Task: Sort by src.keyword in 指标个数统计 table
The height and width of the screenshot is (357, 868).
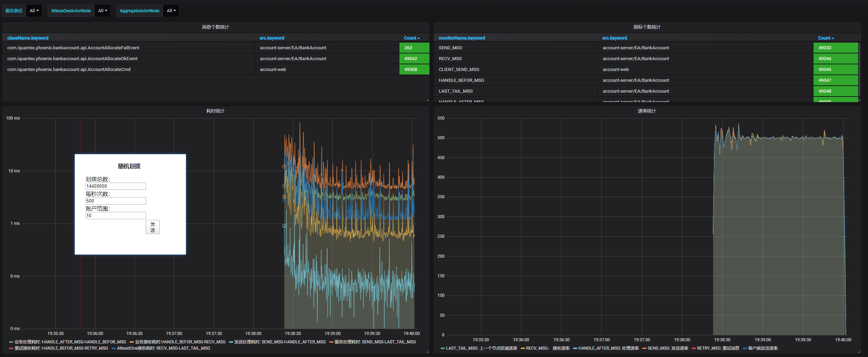Action: pos(614,38)
